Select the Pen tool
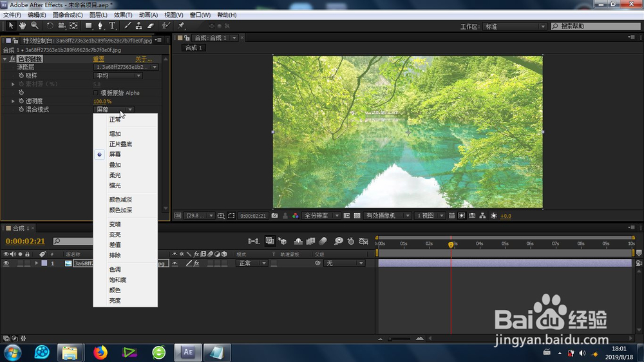Image resolution: width=644 pixels, height=362 pixels. tap(100, 26)
